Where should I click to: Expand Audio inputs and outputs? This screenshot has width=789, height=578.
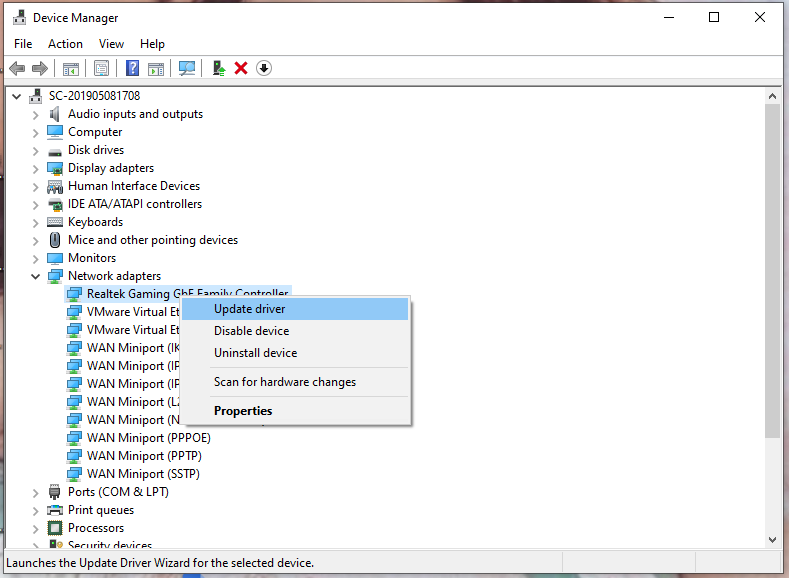click(35, 115)
